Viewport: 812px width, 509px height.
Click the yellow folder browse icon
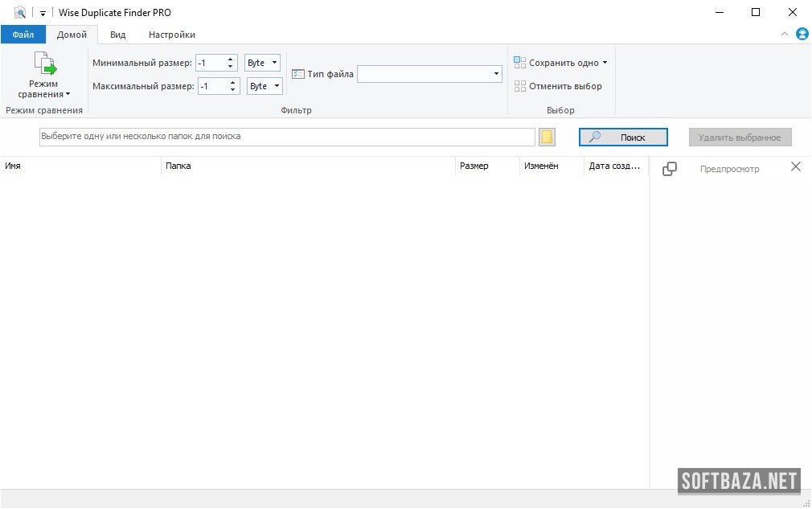click(x=547, y=138)
